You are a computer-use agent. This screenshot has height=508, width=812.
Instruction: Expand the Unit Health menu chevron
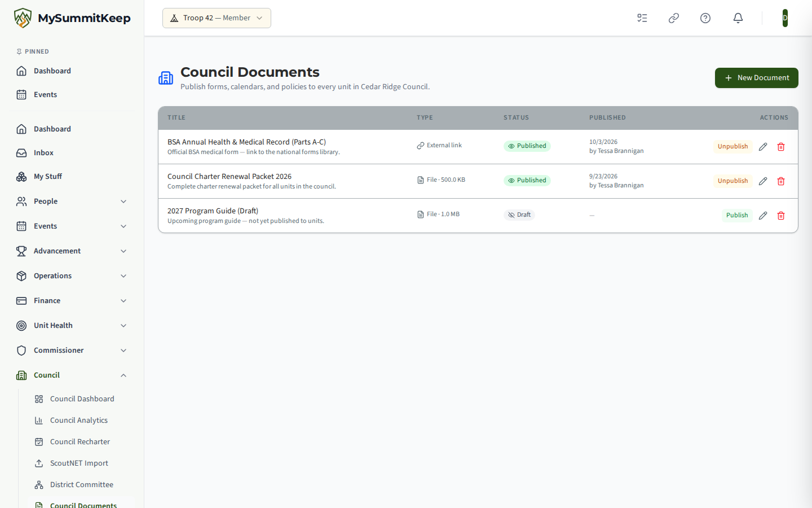[x=123, y=326]
